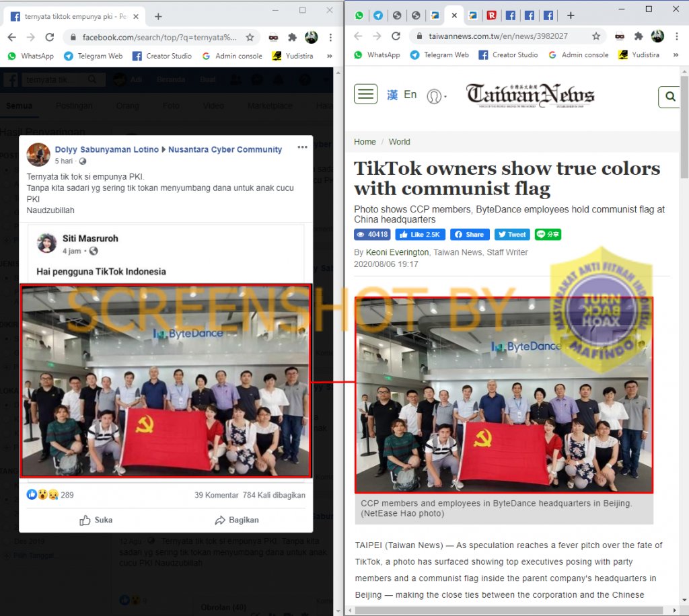The width and height of the screenshot is (689, 616).
Task: Open Yudistira bookmark in left browser
Action: pos(293,56)
